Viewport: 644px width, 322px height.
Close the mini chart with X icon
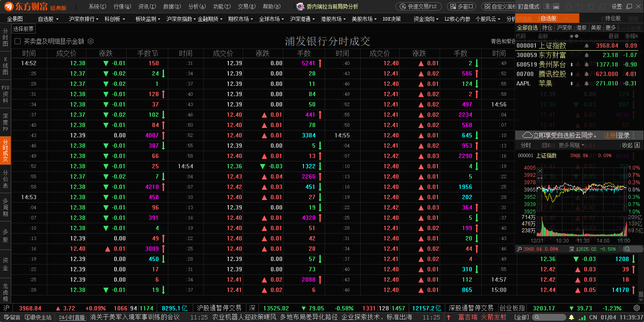point(540,171)
